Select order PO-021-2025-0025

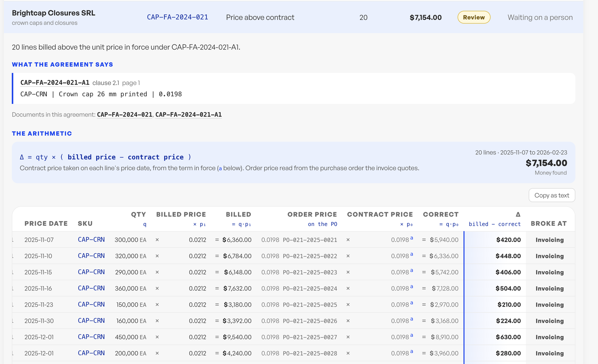pyautogui.click(x=310, y=305)
